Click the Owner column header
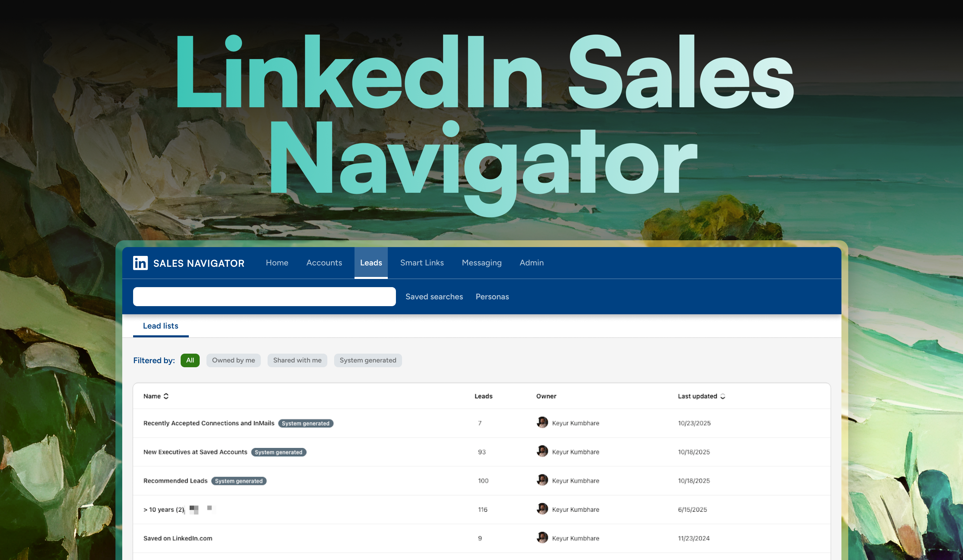Viewport: 963px width, 560px height. (546, 396)
